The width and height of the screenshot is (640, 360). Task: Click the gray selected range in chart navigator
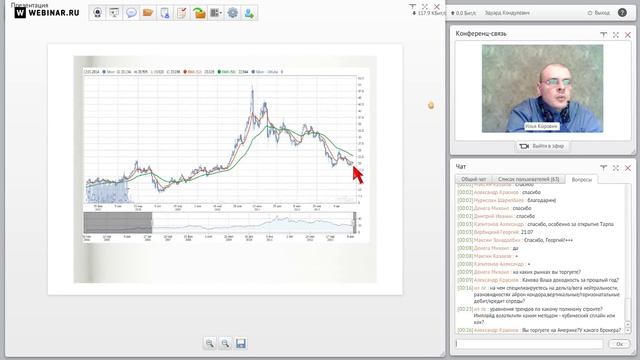(x=118, y=223)
